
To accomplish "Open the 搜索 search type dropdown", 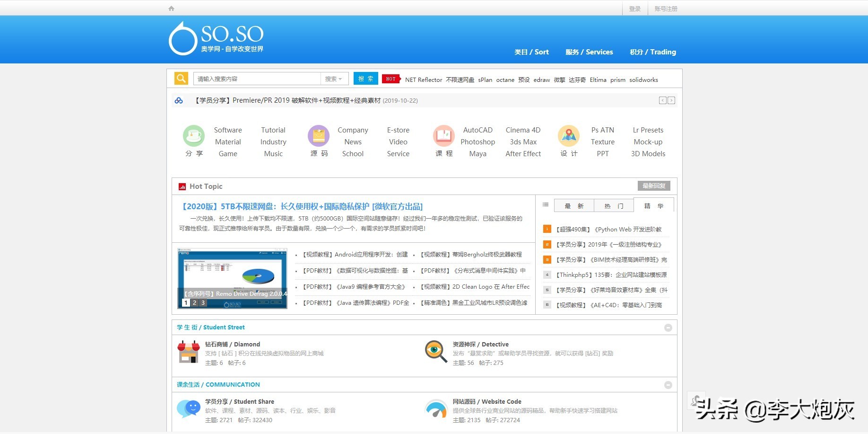I will point(334,79).
